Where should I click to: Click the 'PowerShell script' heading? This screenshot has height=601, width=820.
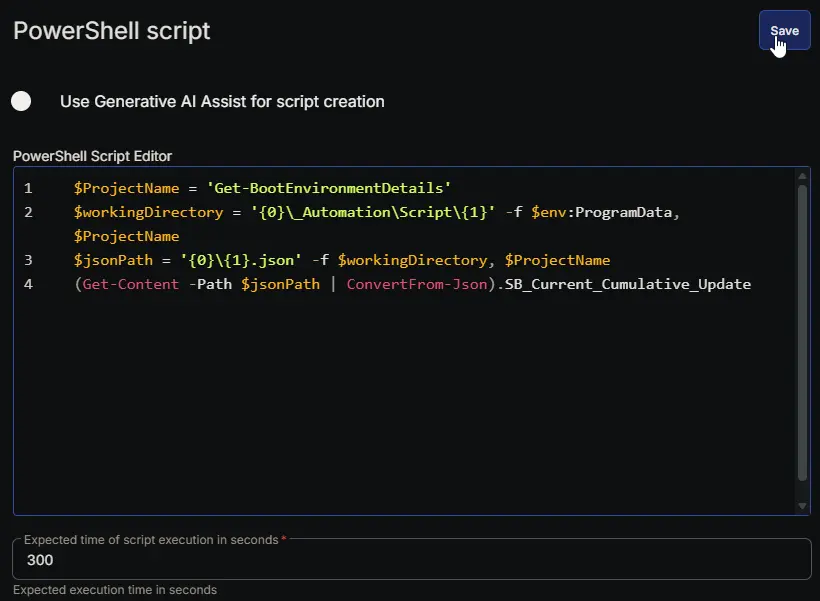(x=111, y=30)
